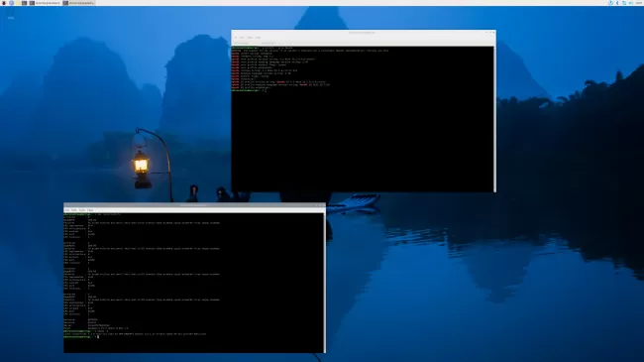Switch to second terminal taskbar entry

78,3
